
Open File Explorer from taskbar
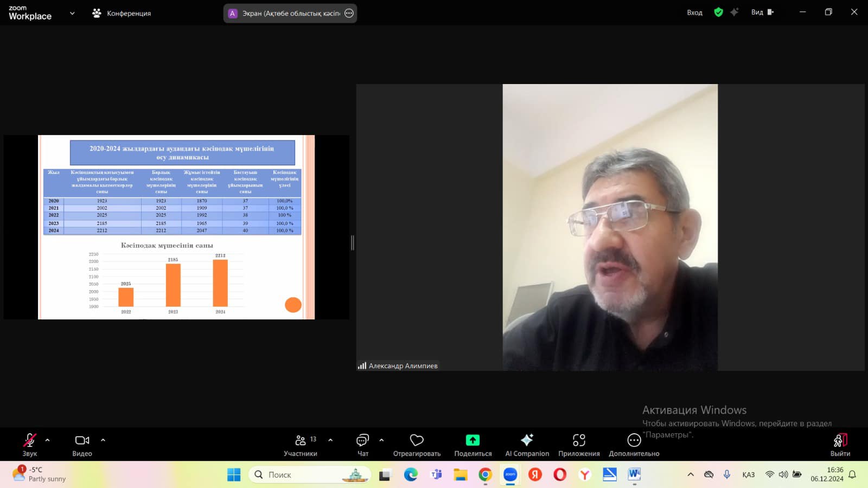click(x=461, y=474)
